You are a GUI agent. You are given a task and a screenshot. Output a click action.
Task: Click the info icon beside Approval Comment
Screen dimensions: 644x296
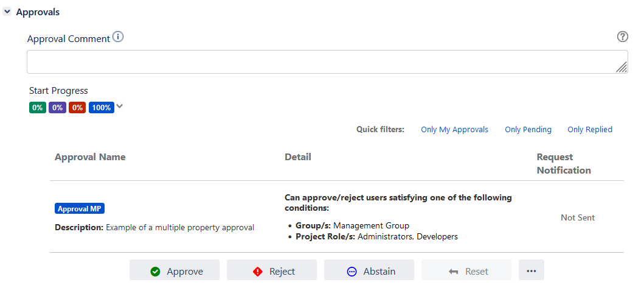point(118,38)
